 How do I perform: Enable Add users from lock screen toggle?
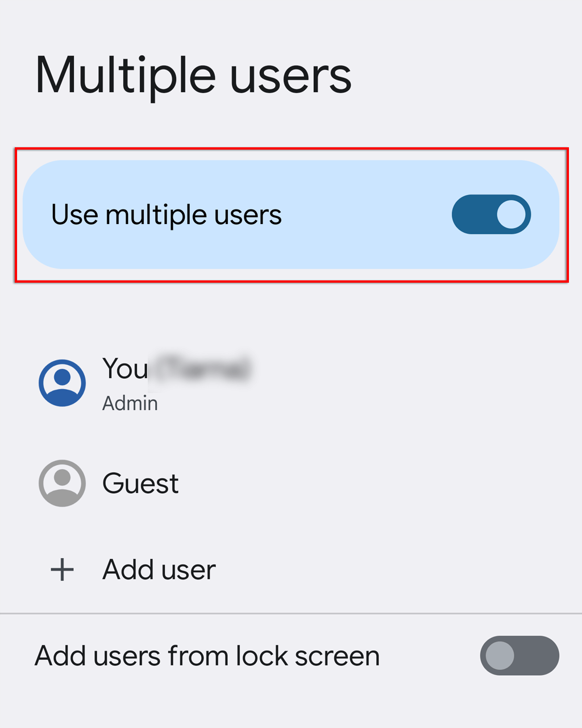(x=519, y=656)
